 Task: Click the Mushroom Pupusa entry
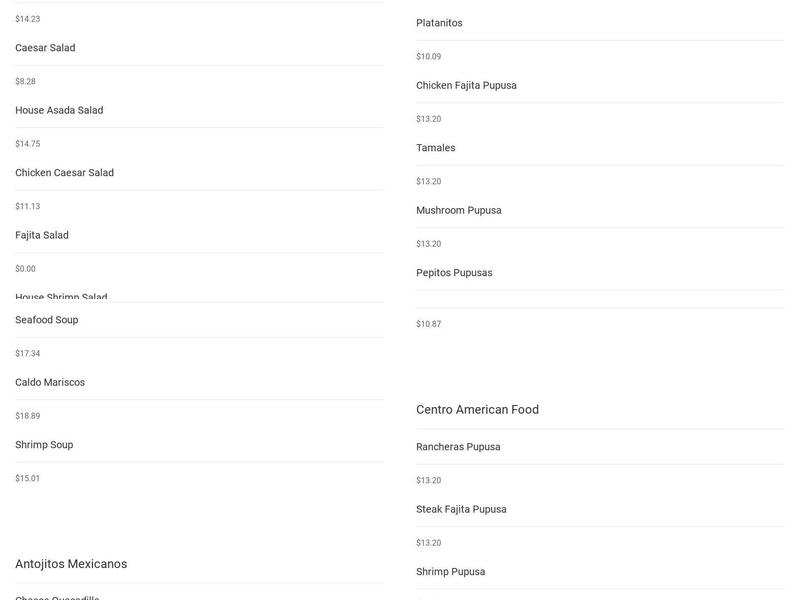(458, 210)
